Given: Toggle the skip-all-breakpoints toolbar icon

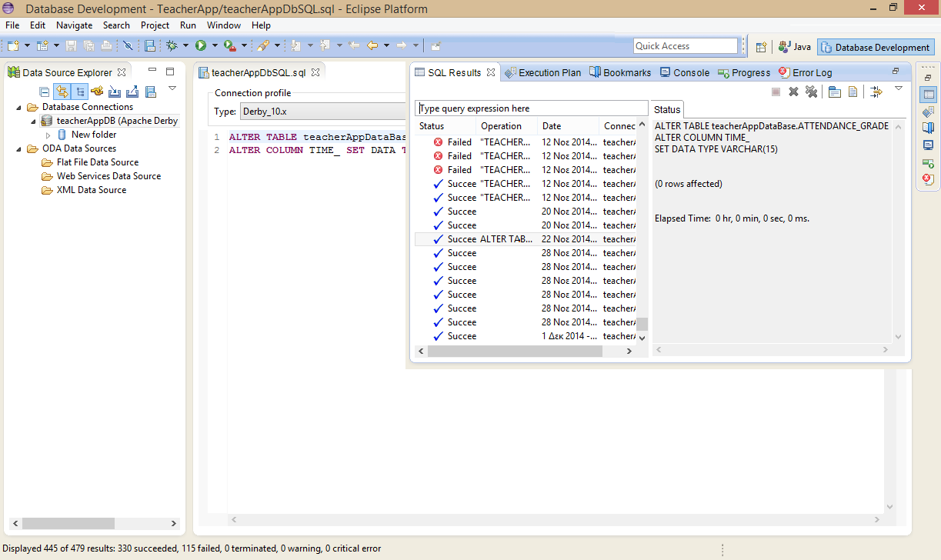Looking at the screenshot, I should tap(128, 46).
